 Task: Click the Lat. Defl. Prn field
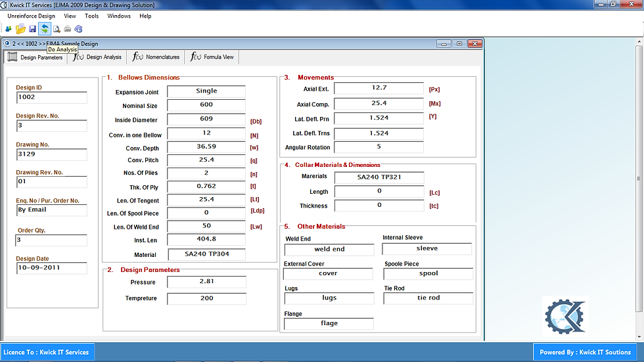click(379, 118)
